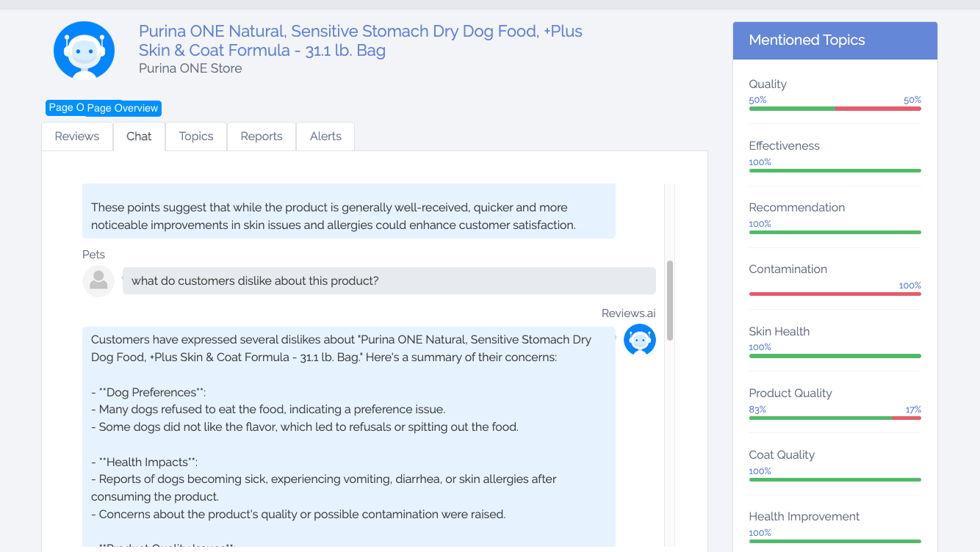Click the user avatar next to the question
The image size is (980, 552).
click(98, 281)
